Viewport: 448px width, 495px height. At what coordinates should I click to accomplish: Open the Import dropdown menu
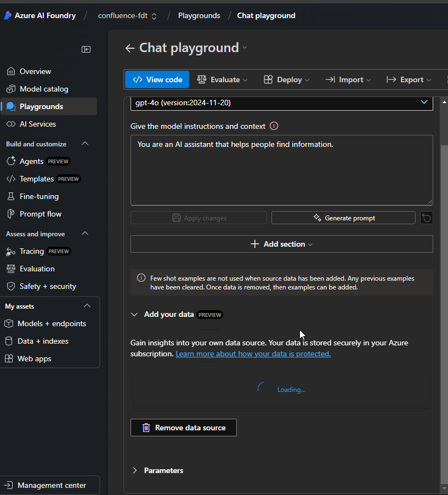point(348,79)
